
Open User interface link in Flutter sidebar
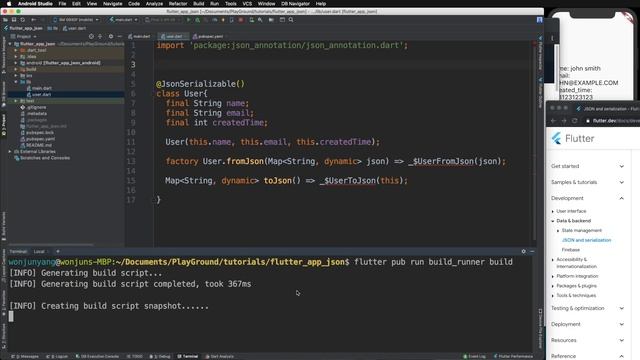571,211
